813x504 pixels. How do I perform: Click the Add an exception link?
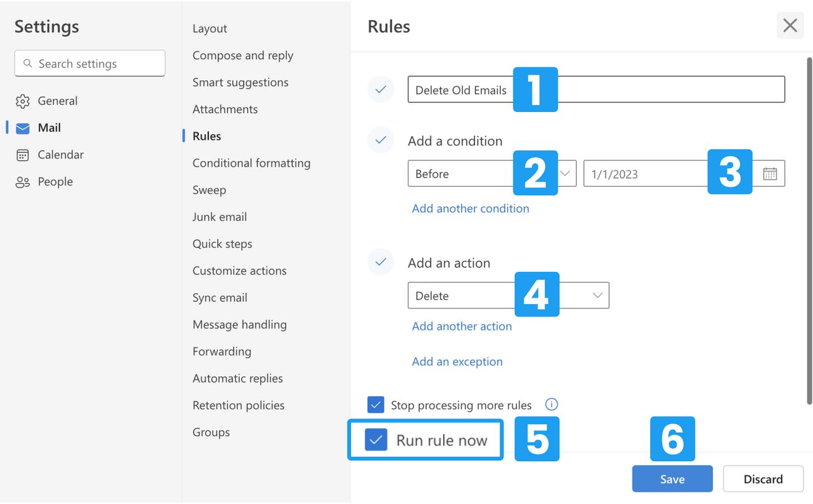tap(457, 362)
